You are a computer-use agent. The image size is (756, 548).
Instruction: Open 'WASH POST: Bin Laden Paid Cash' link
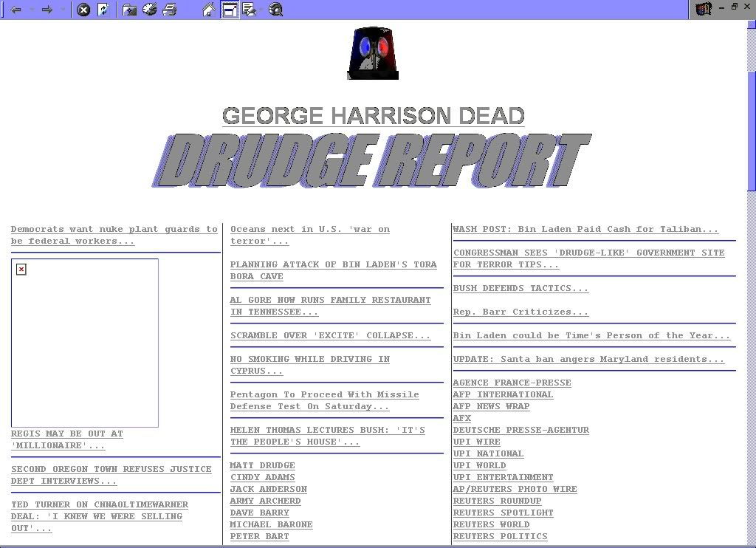(585, 229)
